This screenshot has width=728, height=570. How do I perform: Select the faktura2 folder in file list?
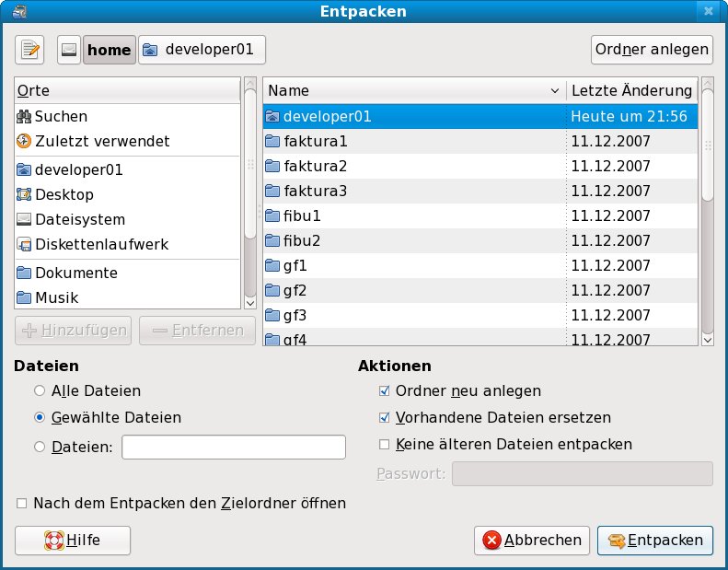(x=315, y=167)
